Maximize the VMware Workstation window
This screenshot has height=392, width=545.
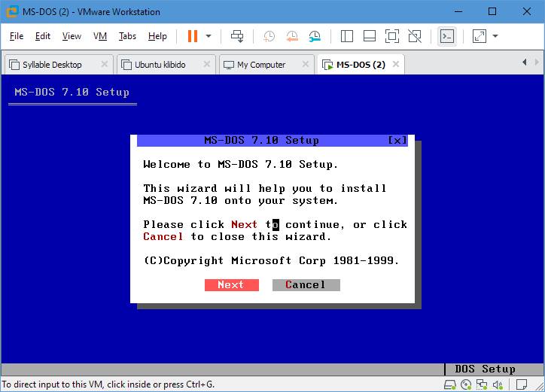tap(492, 11)
